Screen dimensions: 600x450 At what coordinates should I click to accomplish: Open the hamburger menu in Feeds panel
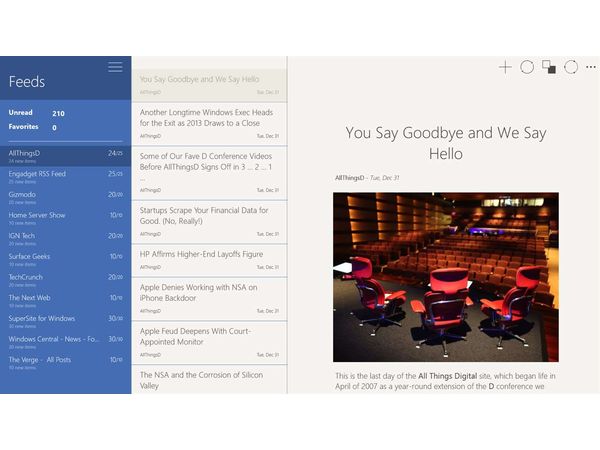(x=115, y=67)
